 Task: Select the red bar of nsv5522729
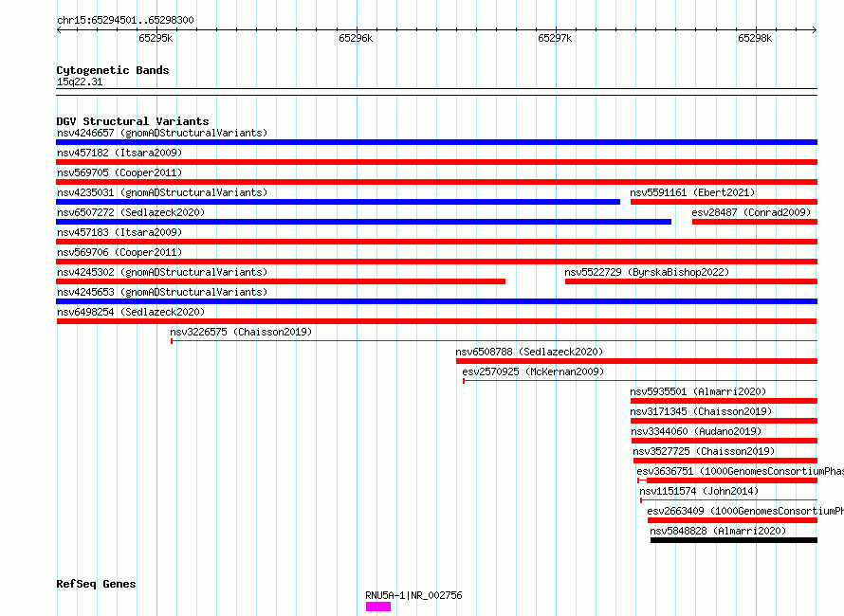pyautogui.click(x=691, y=281)
